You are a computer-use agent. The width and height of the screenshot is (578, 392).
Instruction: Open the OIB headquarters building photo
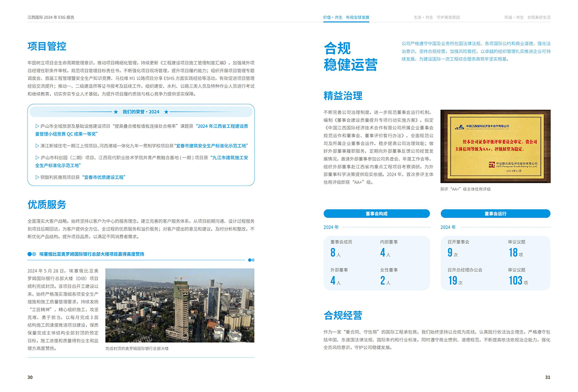179,305
